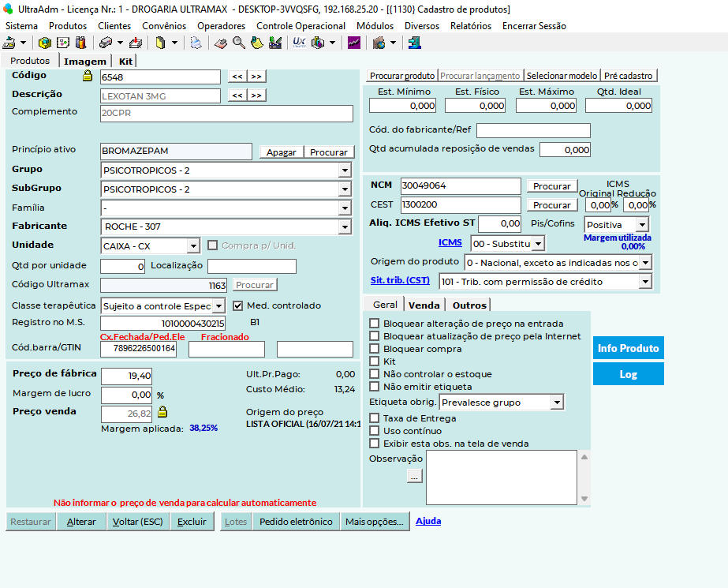Image resolution: width=728 pixels, height=588 pixels.
Task: Click the Info Produto button
Action: 628,348
